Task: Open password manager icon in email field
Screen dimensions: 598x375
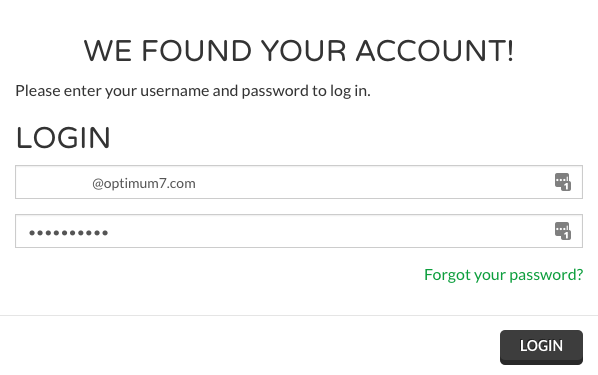Action: click(x=563, y=182)
